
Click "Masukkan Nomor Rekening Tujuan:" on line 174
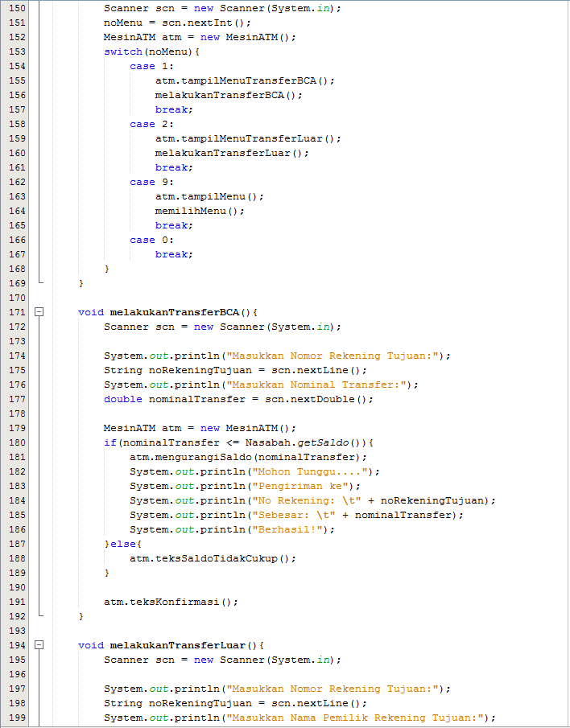(x=332, y=356)
